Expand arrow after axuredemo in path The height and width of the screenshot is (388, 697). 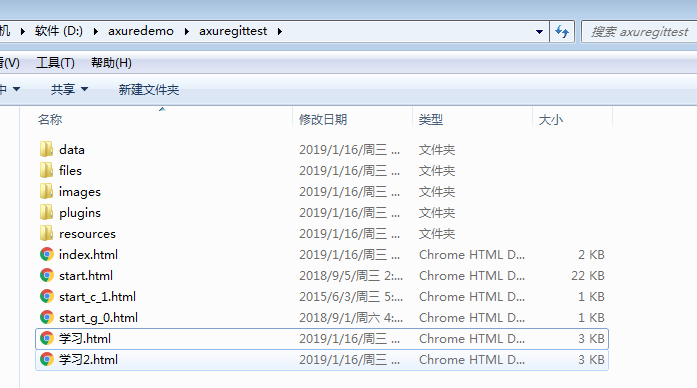click(186, 32)
